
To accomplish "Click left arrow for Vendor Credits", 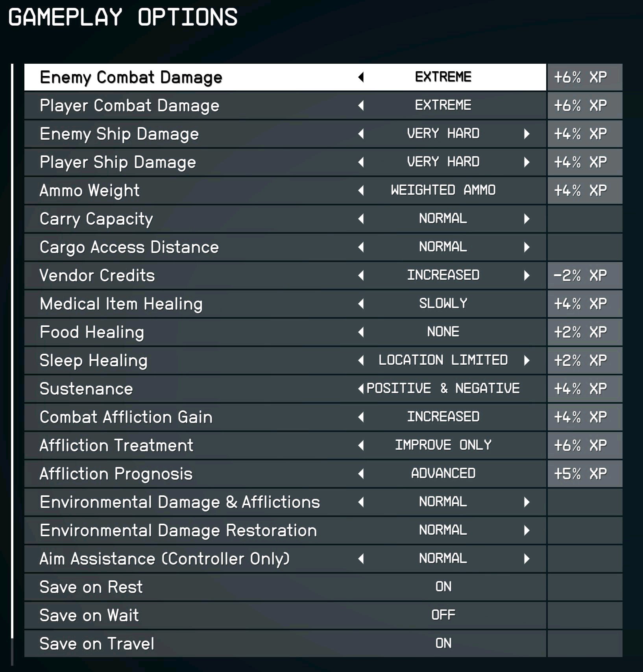I will tap(361, 275).
